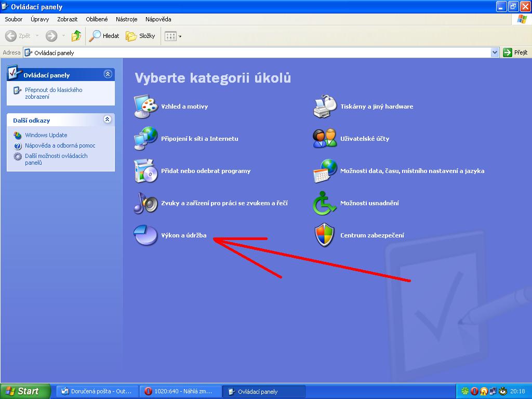Open Možnosti usnadnění category link

tap(369, 203)
